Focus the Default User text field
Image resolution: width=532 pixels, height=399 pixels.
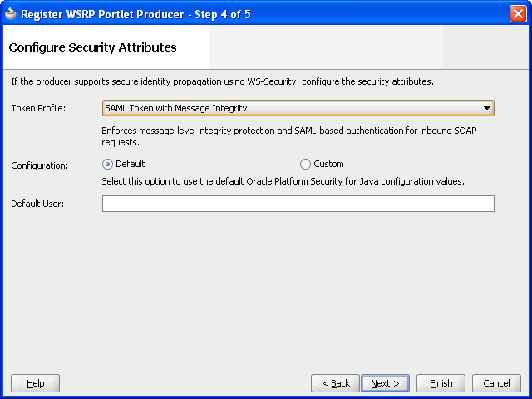pyautogui.click(x=298, y=204)
